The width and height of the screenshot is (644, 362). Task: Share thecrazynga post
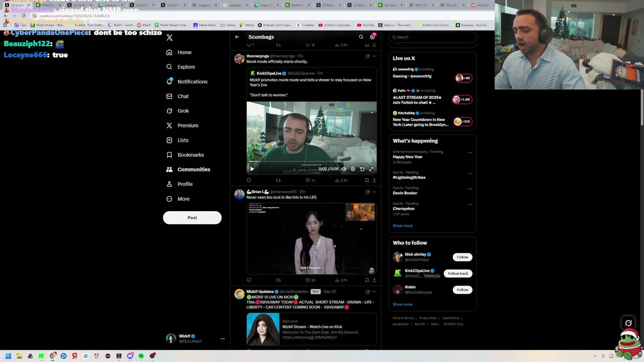tap(374, 180)
